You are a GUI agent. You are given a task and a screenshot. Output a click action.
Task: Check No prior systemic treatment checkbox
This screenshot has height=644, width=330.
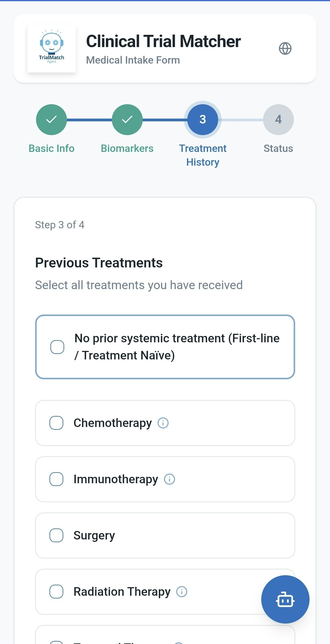tap(57, 347)
